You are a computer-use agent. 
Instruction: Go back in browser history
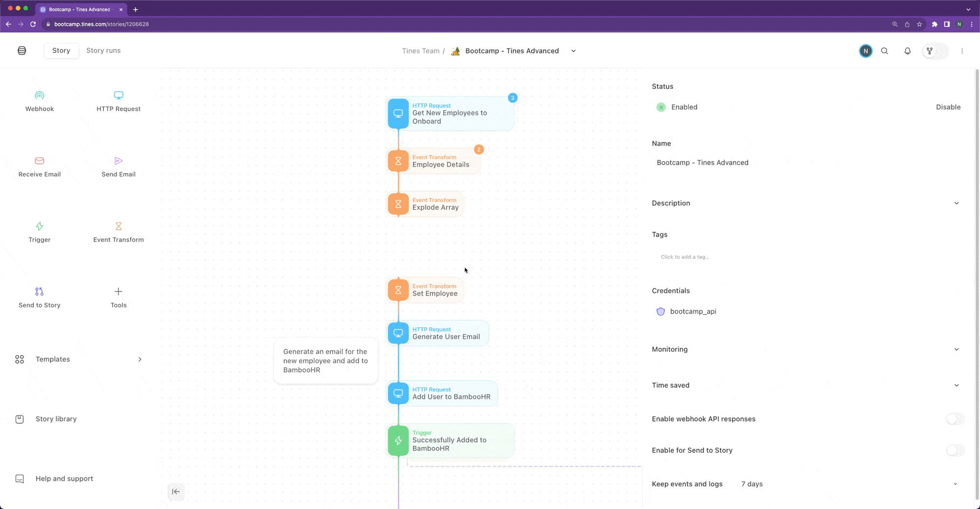pos(8,24)
